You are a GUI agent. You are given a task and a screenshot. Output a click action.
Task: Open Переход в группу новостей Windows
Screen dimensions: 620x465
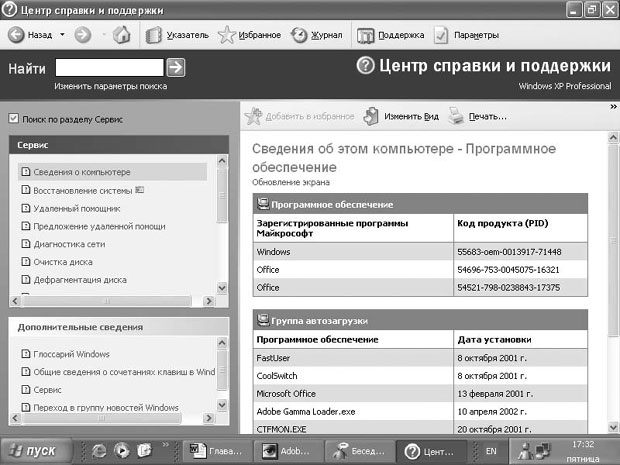click(x=100, y=407)
